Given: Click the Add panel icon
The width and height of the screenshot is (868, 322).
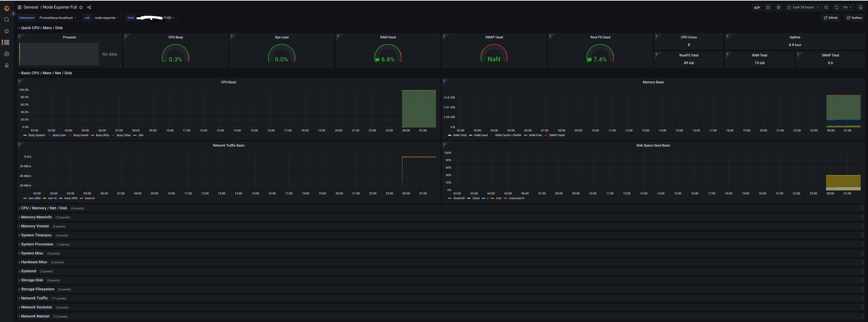Looking at the screenshot, I should tap(757, 7).
